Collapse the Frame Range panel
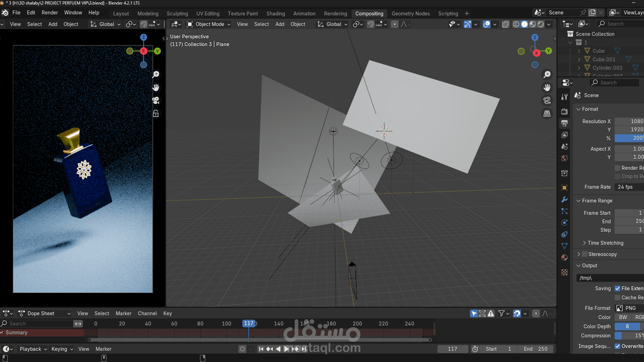The image size is (644, 362). tap(594, 200)
